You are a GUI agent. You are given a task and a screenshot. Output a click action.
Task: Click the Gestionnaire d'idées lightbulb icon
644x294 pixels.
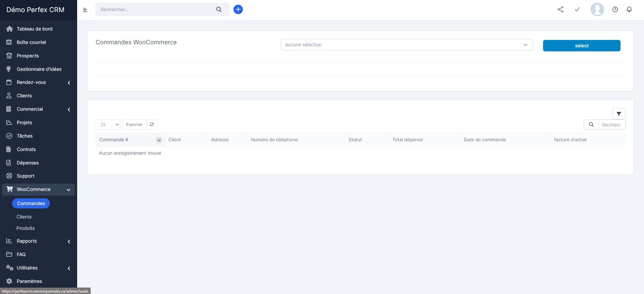coord(9,69)
